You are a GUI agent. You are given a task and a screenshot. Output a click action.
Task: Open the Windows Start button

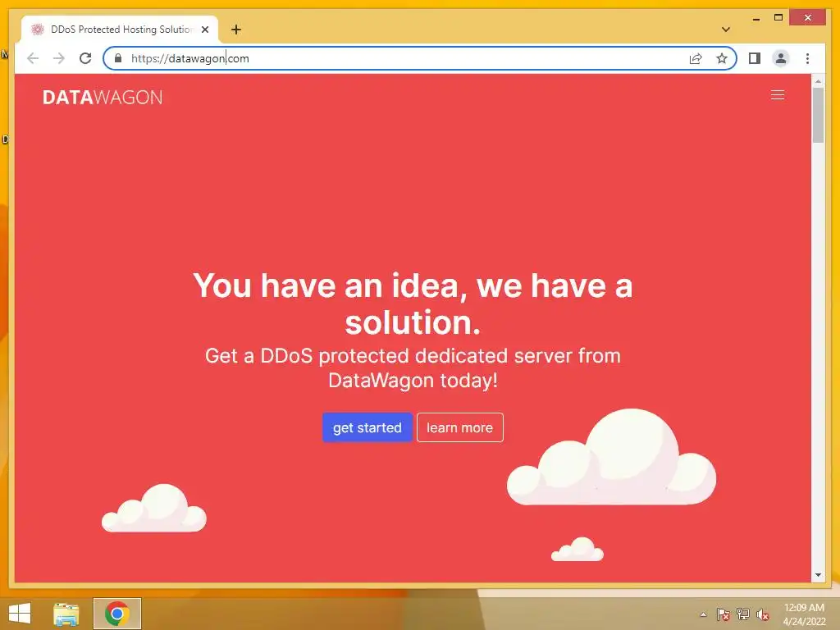[20, 614]
